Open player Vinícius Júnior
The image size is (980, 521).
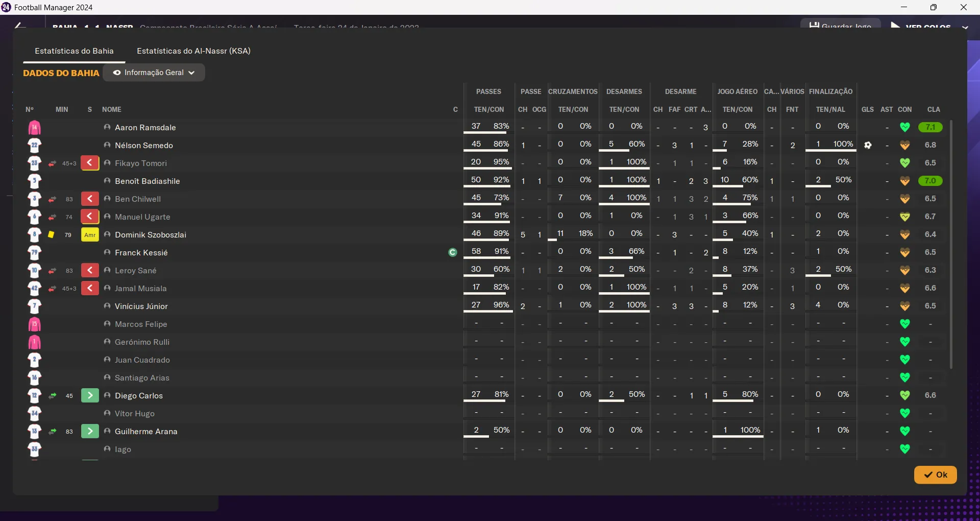click(141, 306)
